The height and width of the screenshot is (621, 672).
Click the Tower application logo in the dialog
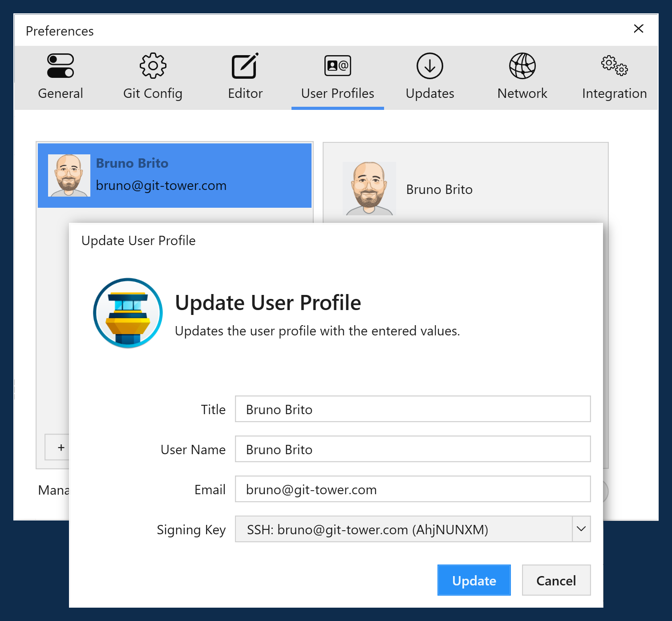127,313
